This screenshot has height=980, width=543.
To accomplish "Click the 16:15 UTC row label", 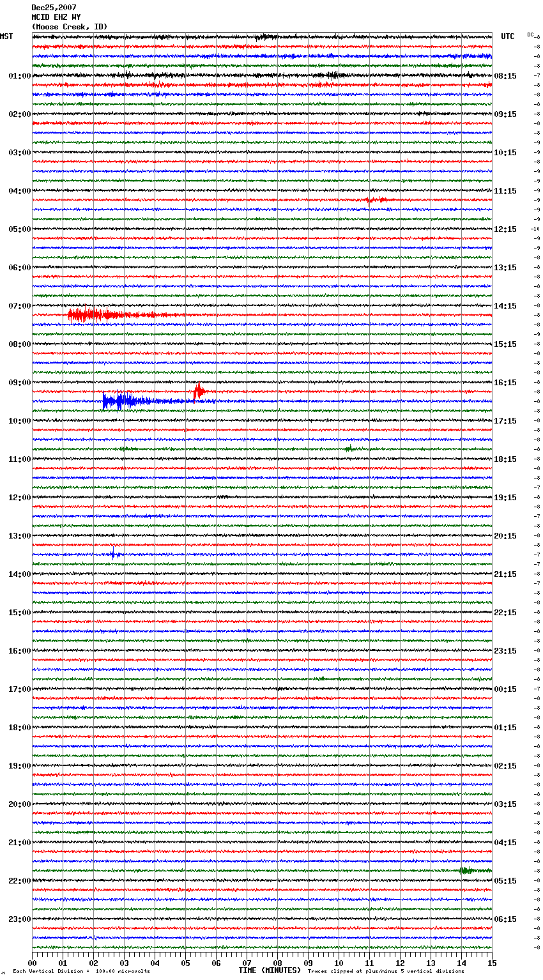I will click(505, 383).
